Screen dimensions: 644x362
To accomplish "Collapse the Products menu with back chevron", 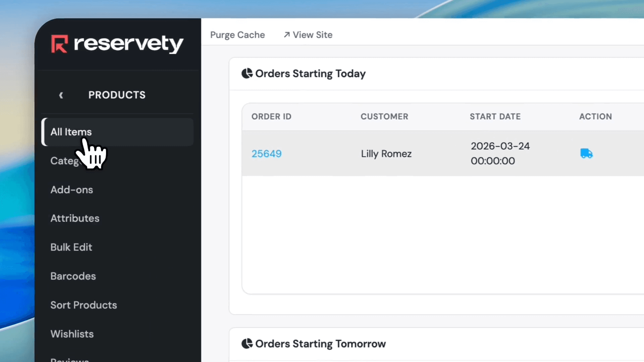I will [61, 95].
